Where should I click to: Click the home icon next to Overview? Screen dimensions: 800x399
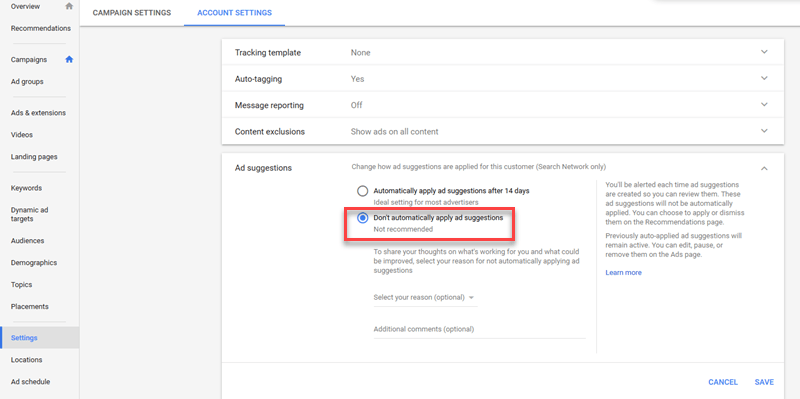pos(69,6)
